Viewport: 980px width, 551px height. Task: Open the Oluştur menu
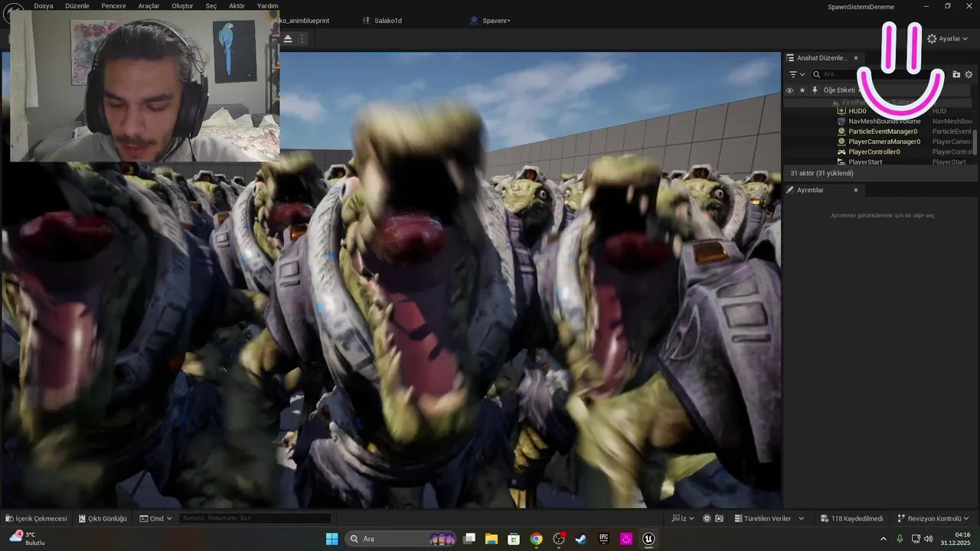182,6
